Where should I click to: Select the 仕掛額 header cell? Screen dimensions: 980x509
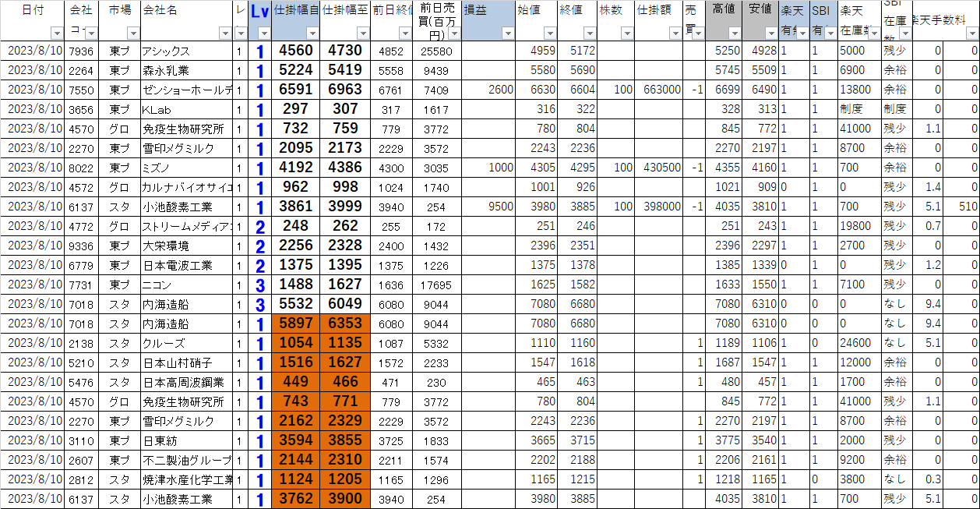point(658,20)
